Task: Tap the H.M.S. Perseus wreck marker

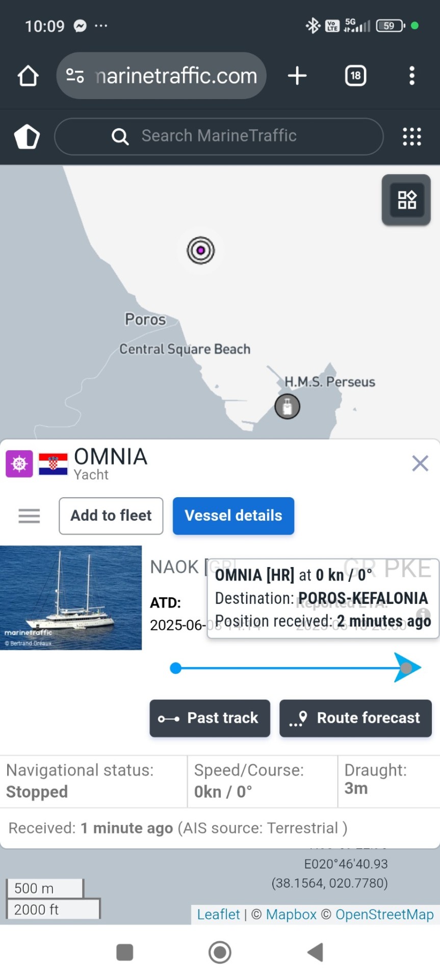Action: click(x=288, y=407)
